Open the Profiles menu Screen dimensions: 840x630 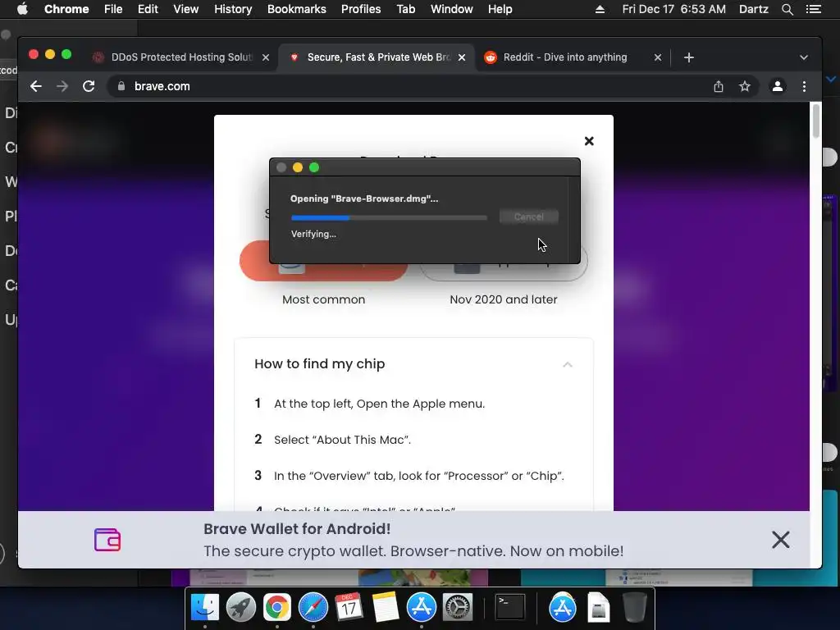tap(361, 9)
